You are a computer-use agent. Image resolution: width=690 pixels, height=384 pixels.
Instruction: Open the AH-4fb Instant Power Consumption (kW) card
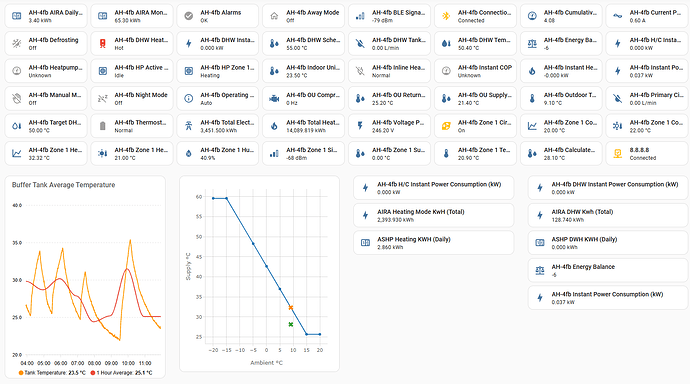click(x=608, y=298)
